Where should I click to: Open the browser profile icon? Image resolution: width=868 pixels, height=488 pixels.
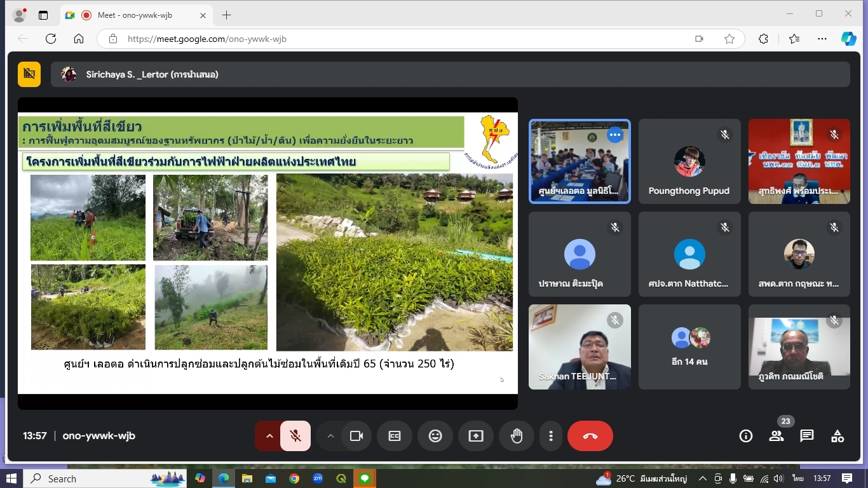[x=19, y=15]
